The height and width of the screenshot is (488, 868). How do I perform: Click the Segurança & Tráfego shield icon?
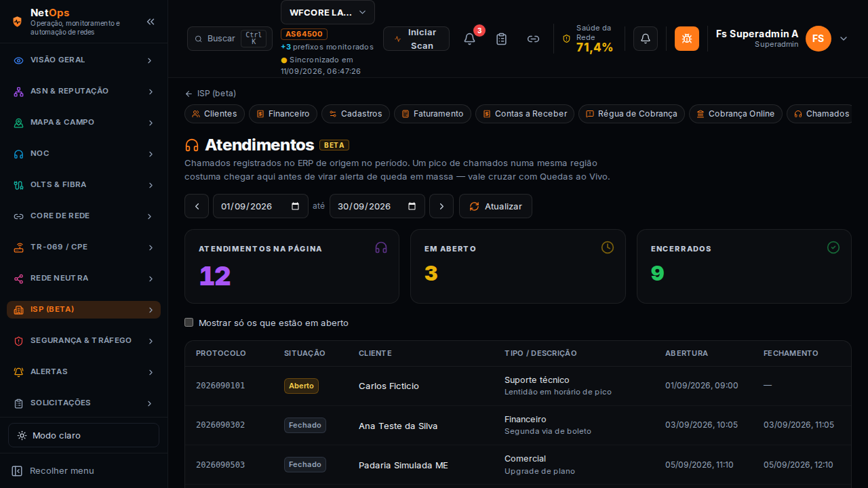pyautogui.click(x=18, y=341)
